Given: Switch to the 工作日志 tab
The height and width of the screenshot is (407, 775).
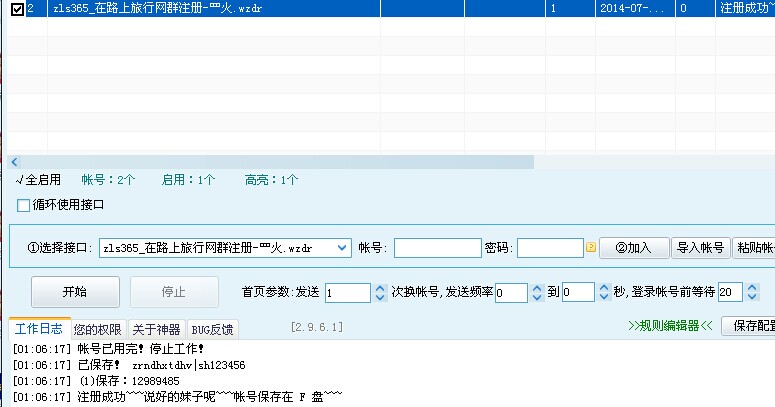Looking at the screenshot, I should coord(39,329).
